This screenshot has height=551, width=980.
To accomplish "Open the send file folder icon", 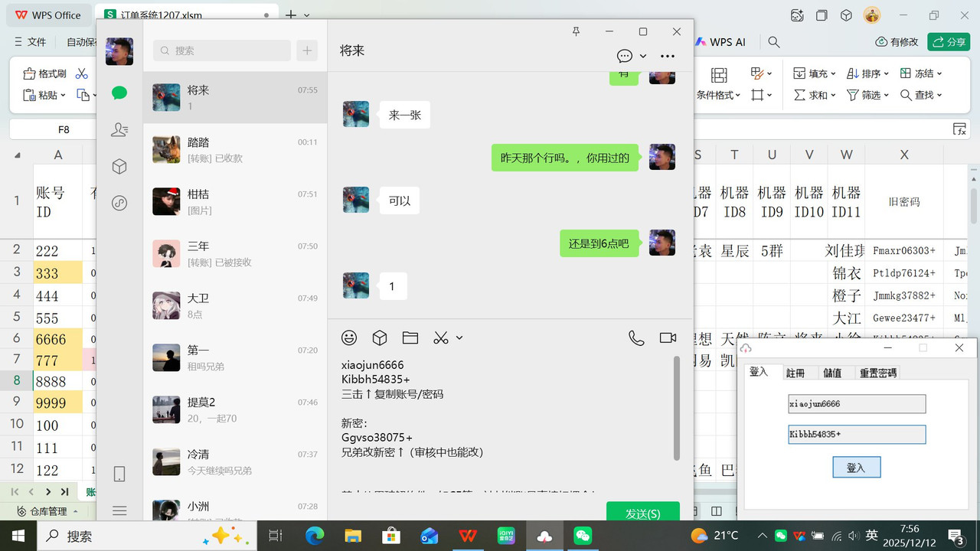I will tap(410, 337).
